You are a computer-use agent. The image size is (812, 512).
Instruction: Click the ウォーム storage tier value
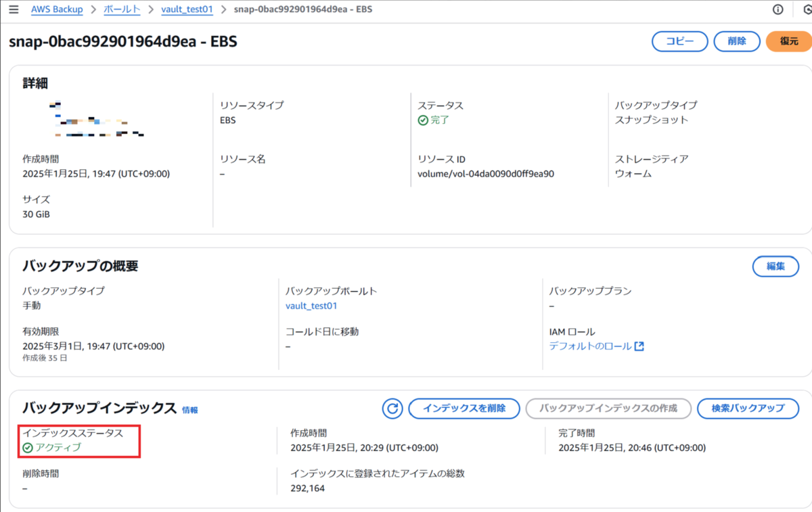tap(633, 174)
